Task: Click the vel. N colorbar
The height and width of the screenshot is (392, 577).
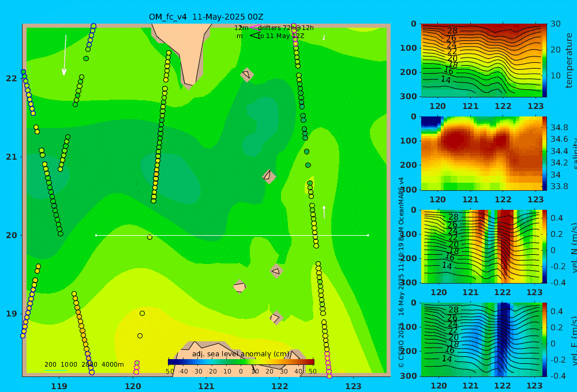Action: coord(545,246)
